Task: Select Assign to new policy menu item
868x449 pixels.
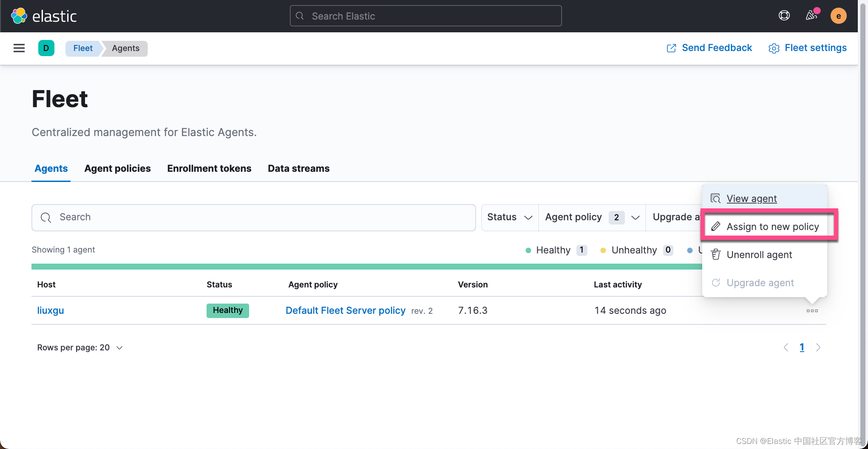Action: coord(772,227)
